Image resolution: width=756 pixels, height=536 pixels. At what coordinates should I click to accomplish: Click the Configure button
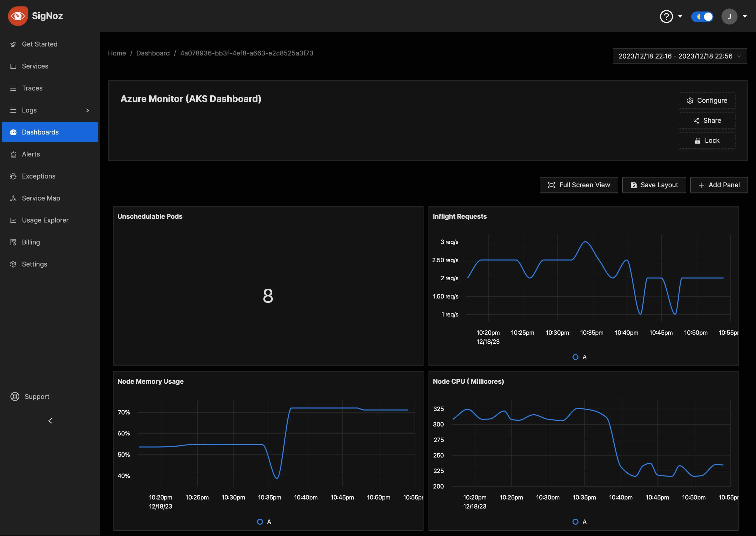707,100
